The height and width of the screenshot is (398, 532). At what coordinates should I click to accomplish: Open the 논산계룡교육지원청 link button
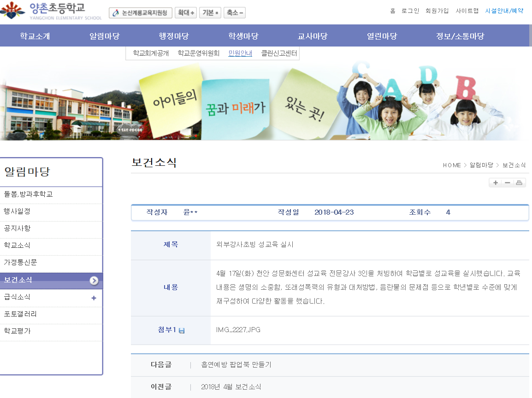(x=141, y=13)
